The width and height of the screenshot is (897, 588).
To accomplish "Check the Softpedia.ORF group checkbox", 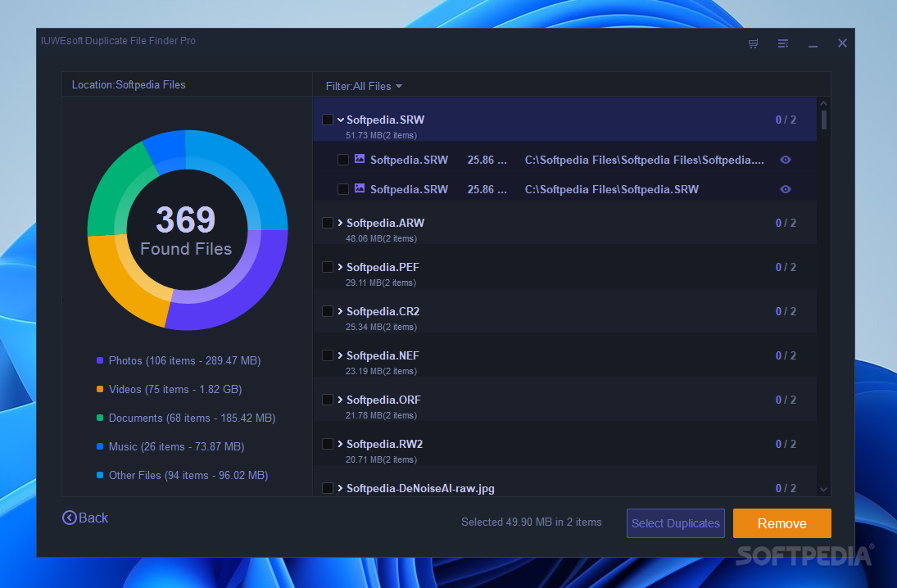I will click(x=328, y=400).
